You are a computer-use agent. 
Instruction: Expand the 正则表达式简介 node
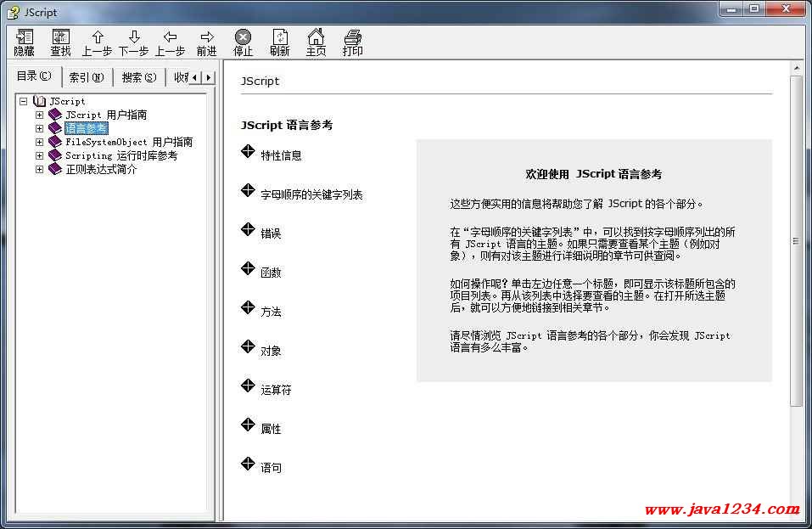point(39,169)
